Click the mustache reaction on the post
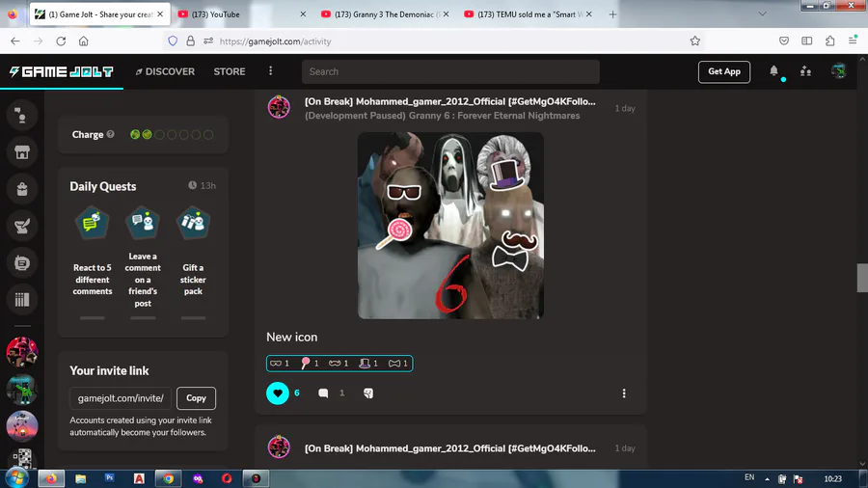The image size is (868, 488). (x=339, y=364)
